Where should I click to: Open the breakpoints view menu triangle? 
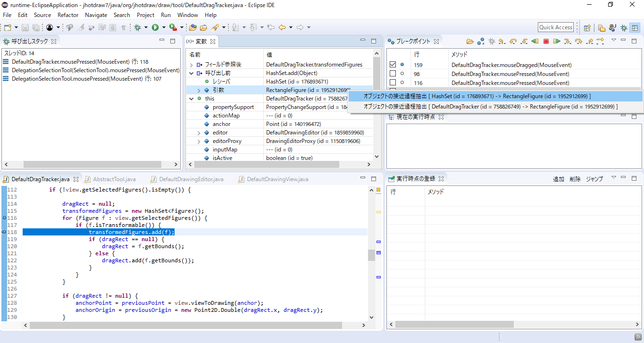click(x=614, y=41)
